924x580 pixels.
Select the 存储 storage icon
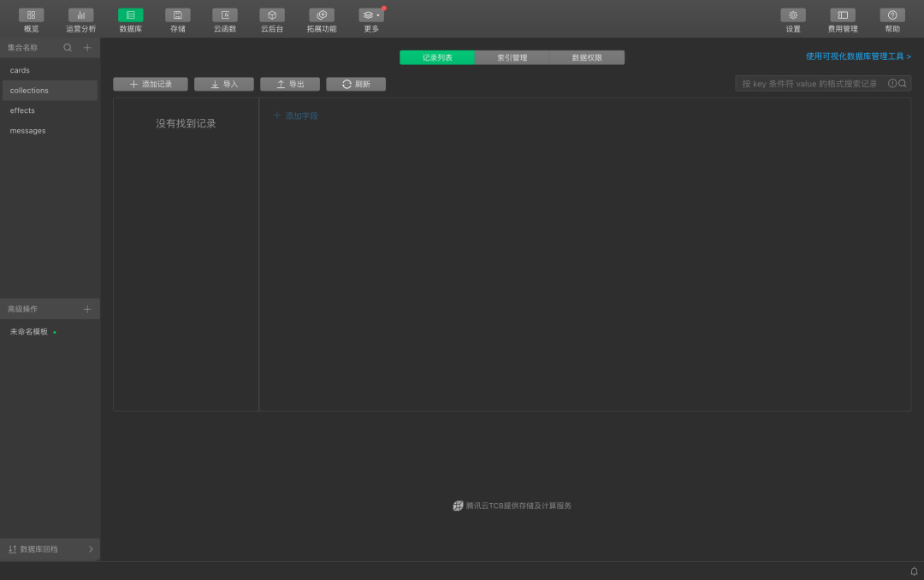coord(177,15)
